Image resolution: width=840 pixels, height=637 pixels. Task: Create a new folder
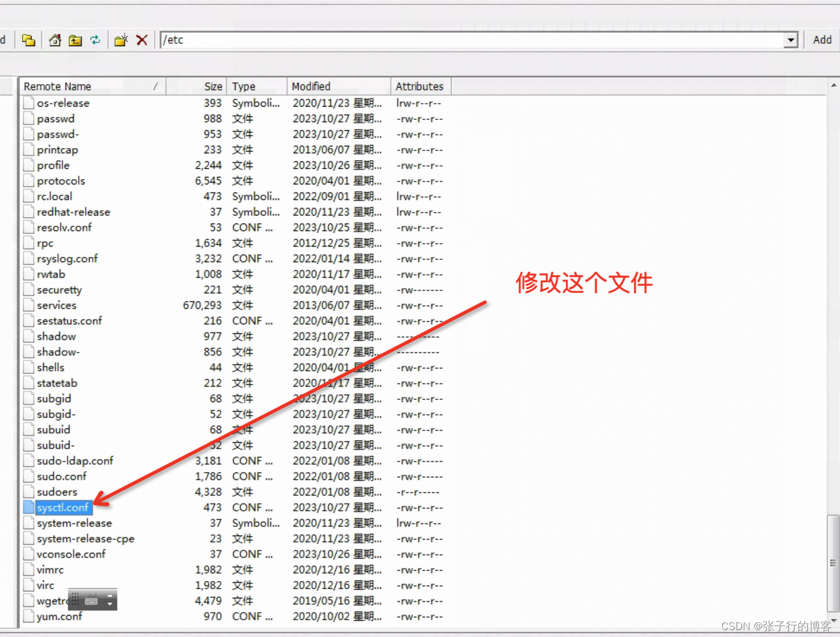pyautogui.click(x=120, y=40)
